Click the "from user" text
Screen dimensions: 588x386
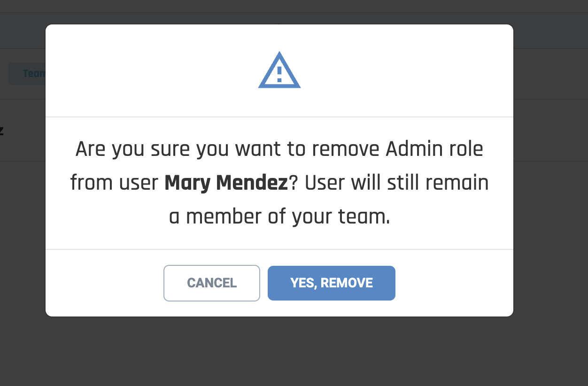pyautogui.click(x=114, y=183)
